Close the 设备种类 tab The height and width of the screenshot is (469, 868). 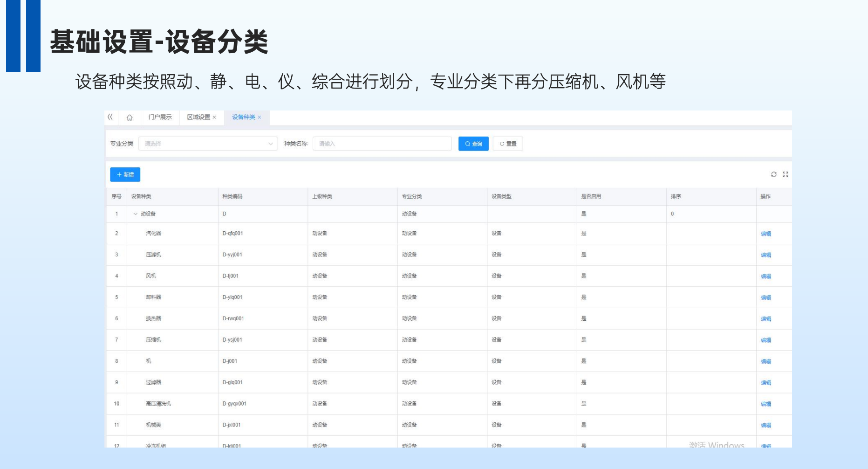[260, 117]
